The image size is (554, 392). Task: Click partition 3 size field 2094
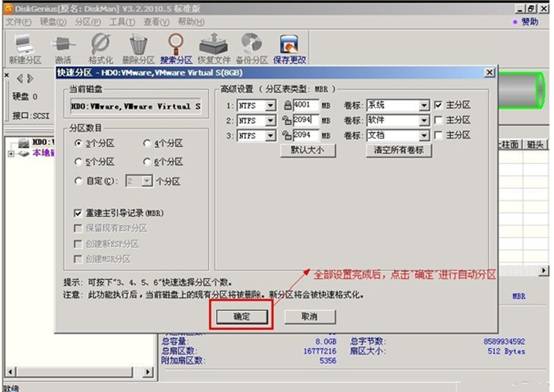[x=306, y=135]
